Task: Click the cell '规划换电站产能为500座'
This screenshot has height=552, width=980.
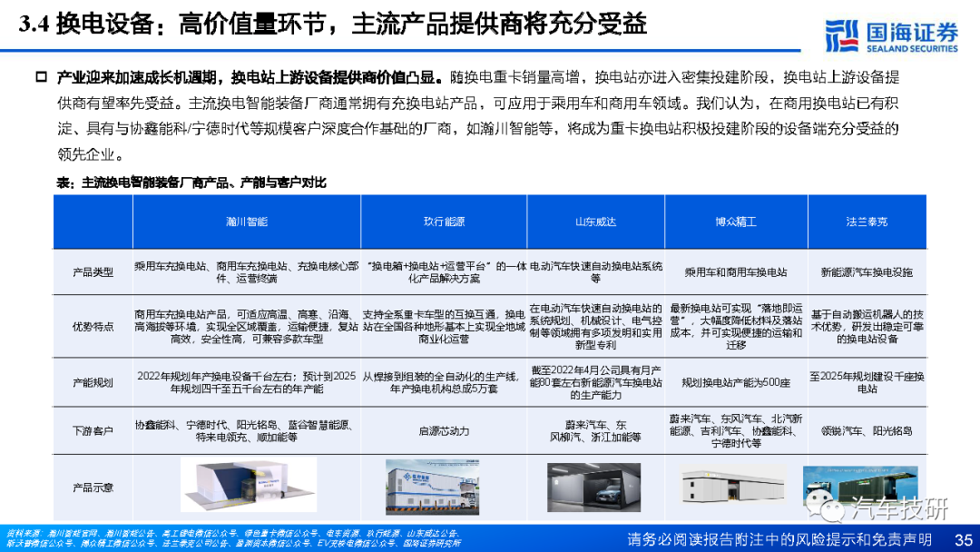Action: point(736,382)
